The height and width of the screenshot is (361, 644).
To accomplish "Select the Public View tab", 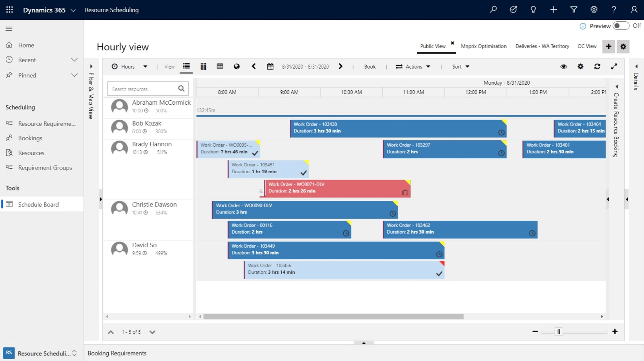I will point(433,46).
